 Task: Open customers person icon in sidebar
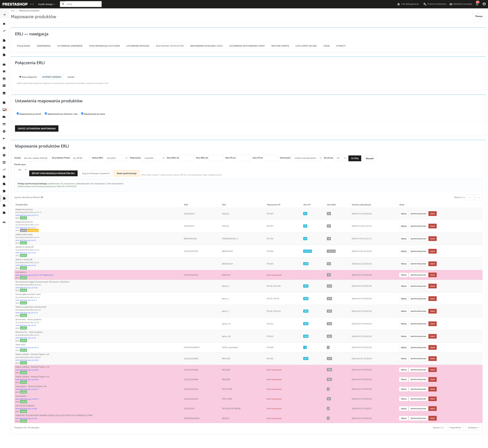point(4,79)
